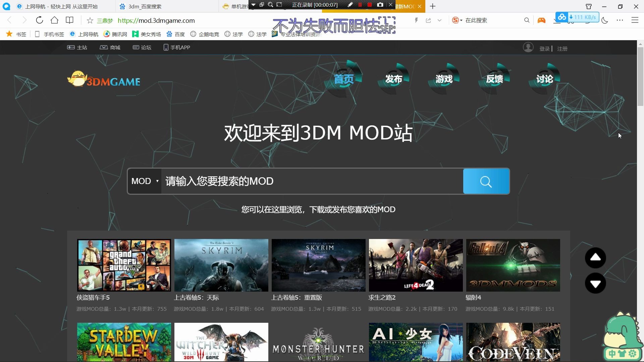Click the share page icon
Viewport: 644px width, 362px height.
[x=428, y=20]
